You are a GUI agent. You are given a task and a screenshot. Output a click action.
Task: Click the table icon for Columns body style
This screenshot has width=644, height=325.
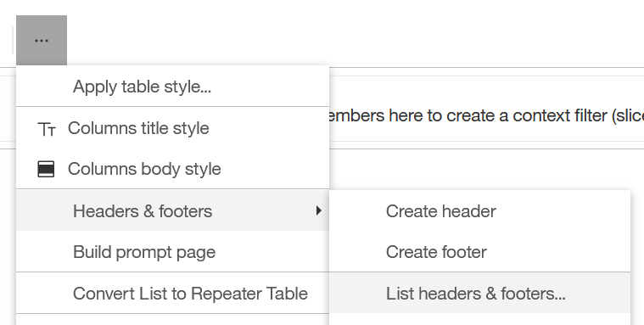(x=46, y=169)
